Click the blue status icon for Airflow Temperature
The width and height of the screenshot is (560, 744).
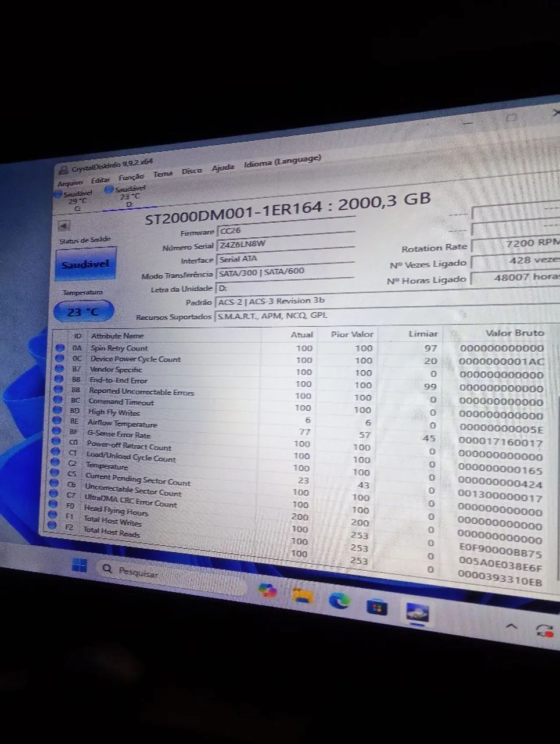tap(56, 420)
